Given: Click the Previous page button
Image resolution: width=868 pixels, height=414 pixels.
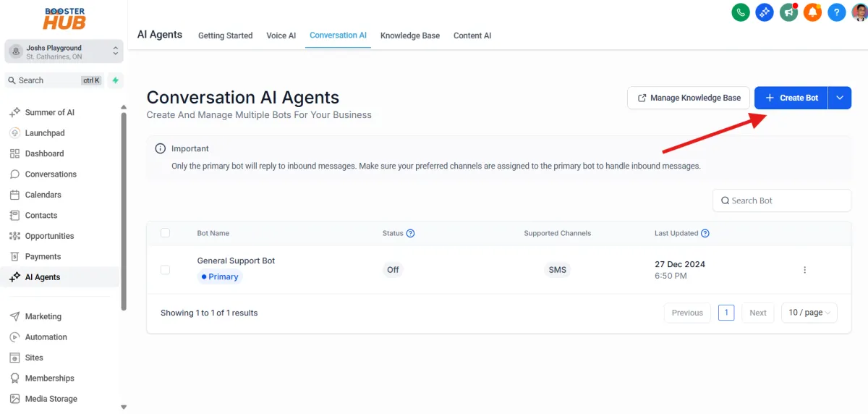Looking at the screenshot, I should coord(687,313).
